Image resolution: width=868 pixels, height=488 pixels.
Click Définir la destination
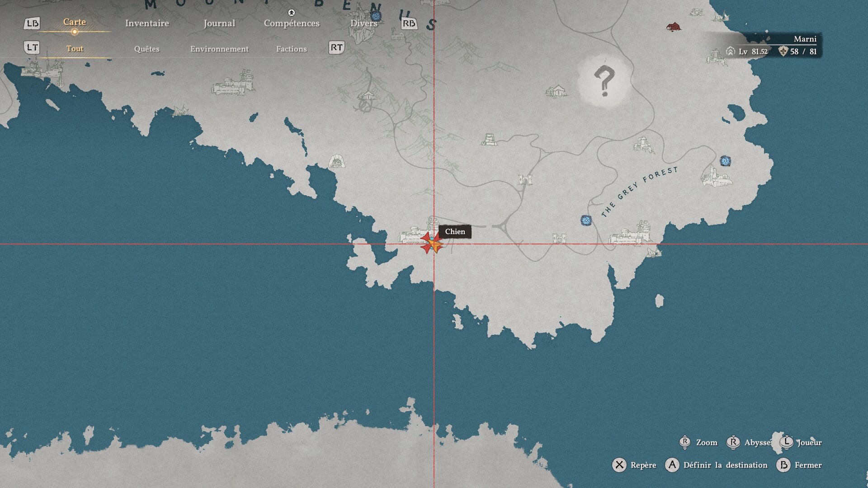point(725,465)
